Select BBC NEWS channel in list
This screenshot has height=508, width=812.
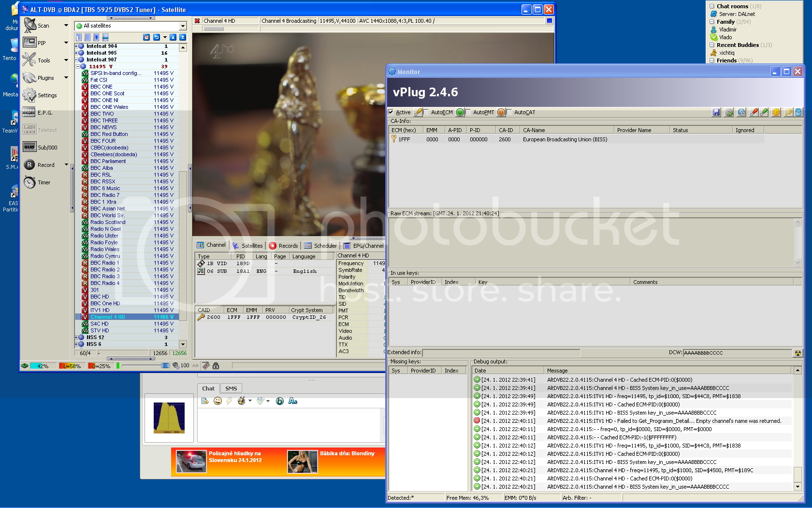tap(128, 127)
